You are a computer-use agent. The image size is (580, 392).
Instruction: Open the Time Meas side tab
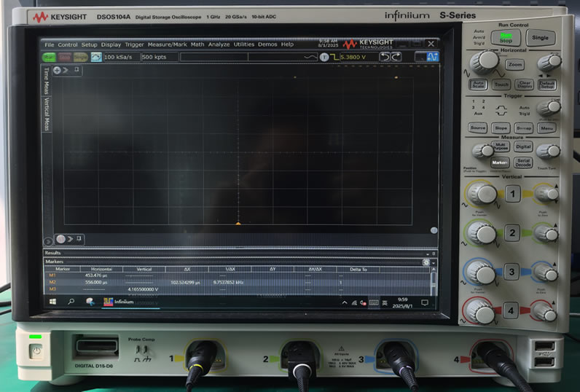coord(47,83)
